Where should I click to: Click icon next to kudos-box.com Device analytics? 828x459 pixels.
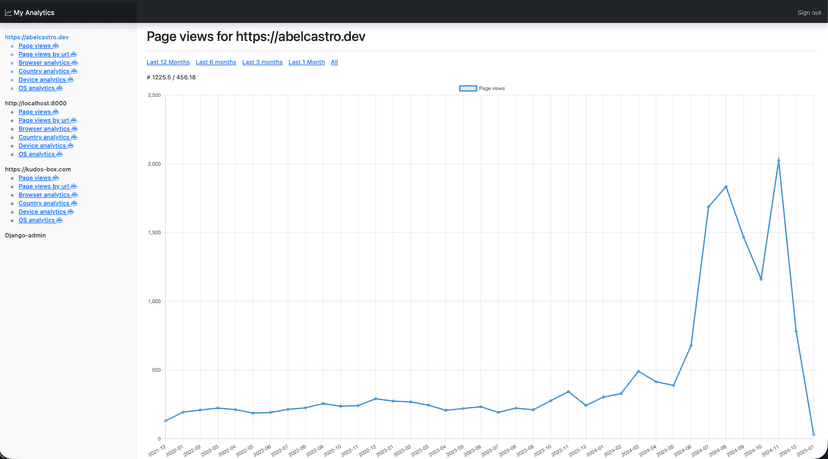click(x=70, y=212)
